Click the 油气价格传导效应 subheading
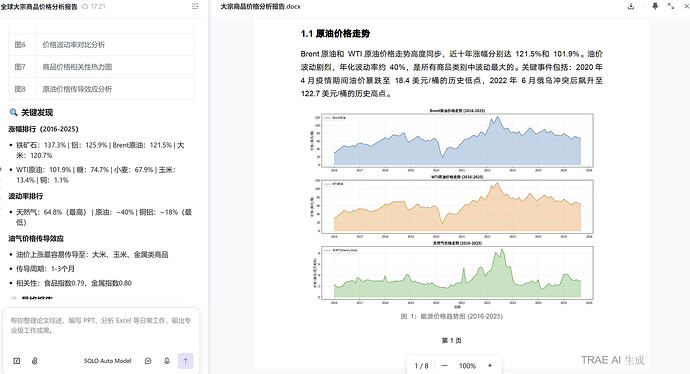This screenshot has width=690, height=374. pos(36,238)
